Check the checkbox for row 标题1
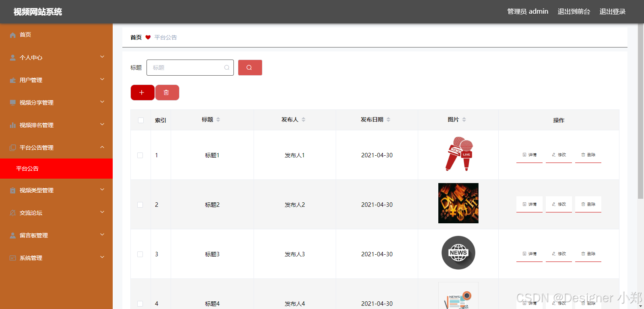This screenshot has height=309, width=644. click(140, 155)
